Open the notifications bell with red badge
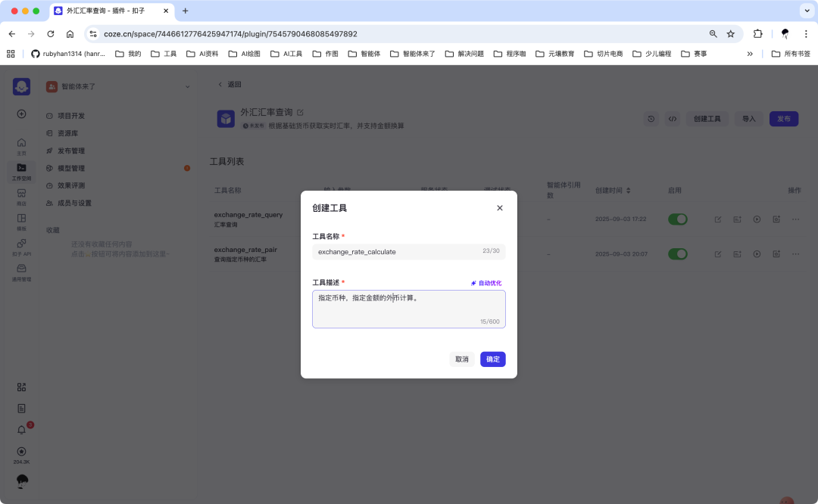Image resolution: width=818 pixels, height=504 pixels. point(21,429)
